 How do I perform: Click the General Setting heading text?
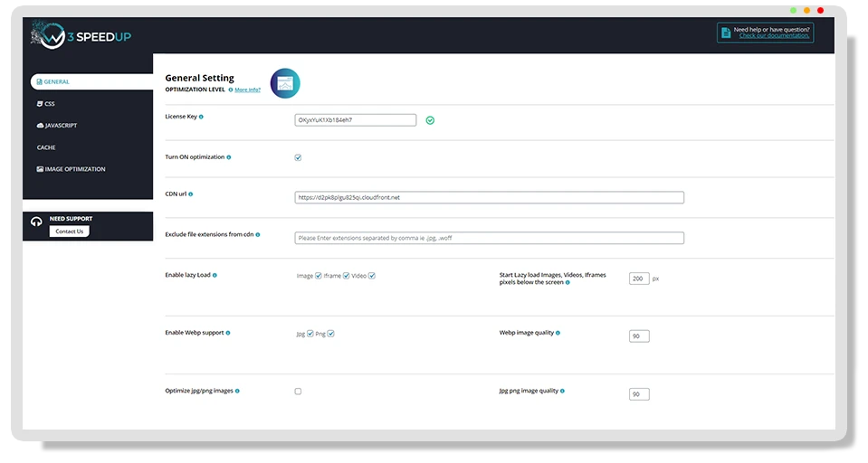click(199, 78)
